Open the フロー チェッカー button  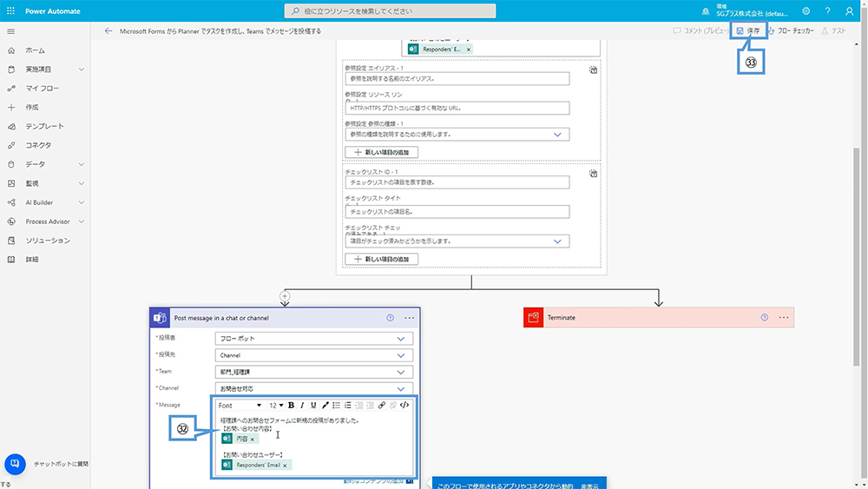[791, 31]
